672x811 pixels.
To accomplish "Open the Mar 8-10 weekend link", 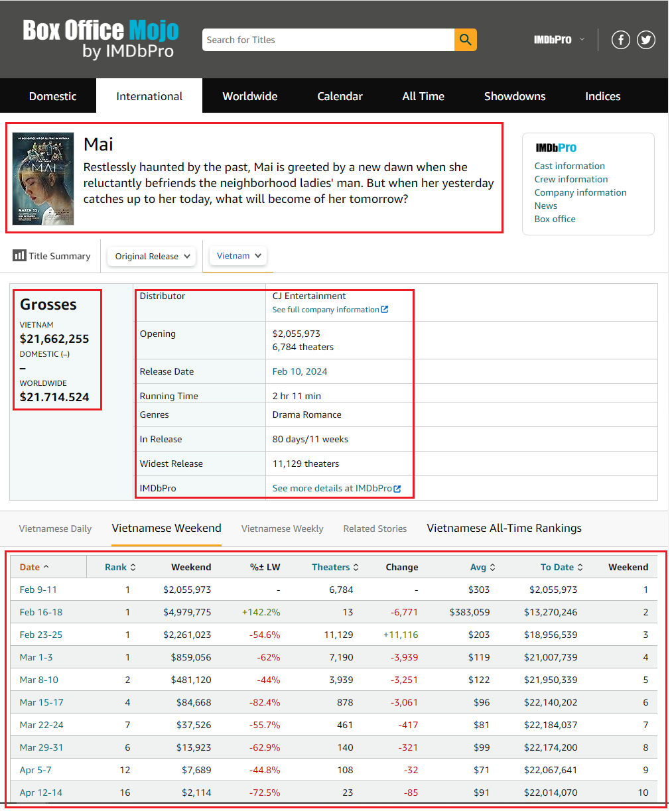I will pyautogui.click(x=39, y=680).
